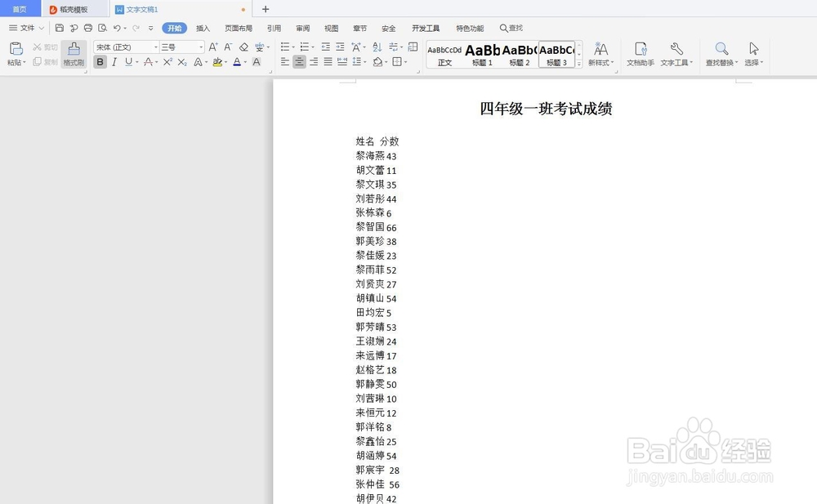Activate the Format Painter (格式刷) tool

click(x=74, y=54)
